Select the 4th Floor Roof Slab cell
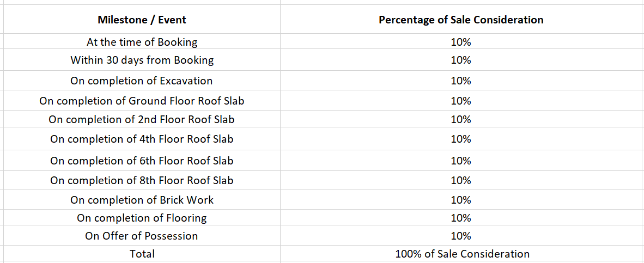The width and height of the screenshot is (644, 263). pyautogui.click(x=142, y=139)
